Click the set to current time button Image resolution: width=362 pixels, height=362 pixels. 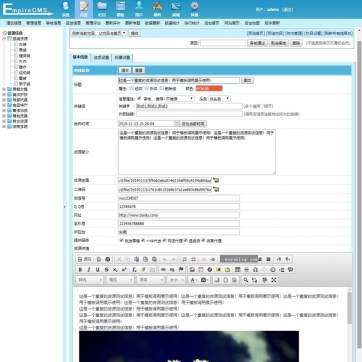(193, 124)
